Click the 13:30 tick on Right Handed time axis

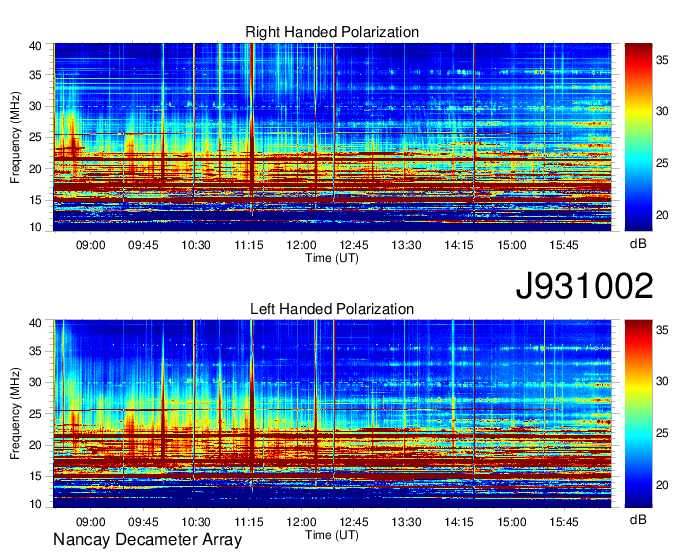pyautogui.click(x=406, y=245)
